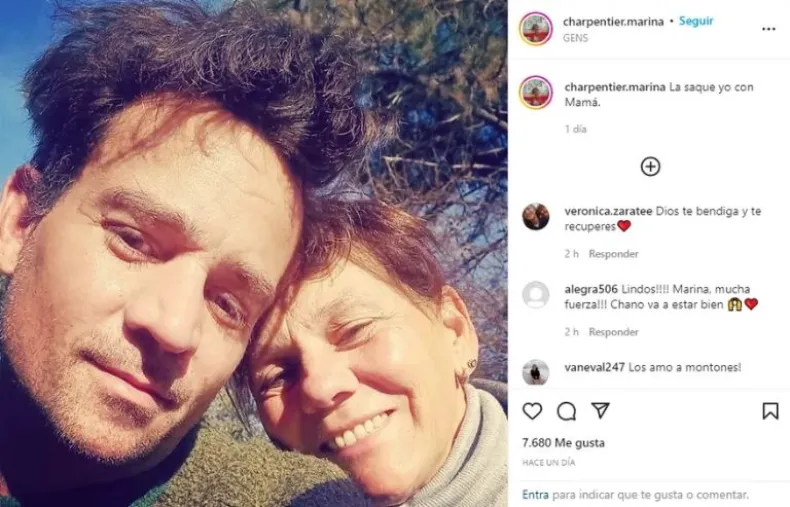Load more comments with the plus circle

[650, 167]
